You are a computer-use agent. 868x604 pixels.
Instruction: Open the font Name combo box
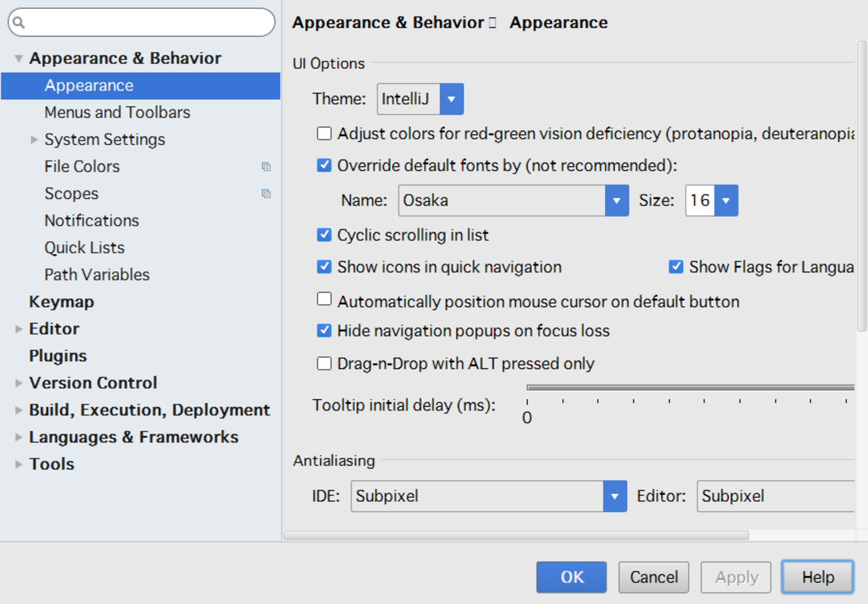click(x=616, y=200)
